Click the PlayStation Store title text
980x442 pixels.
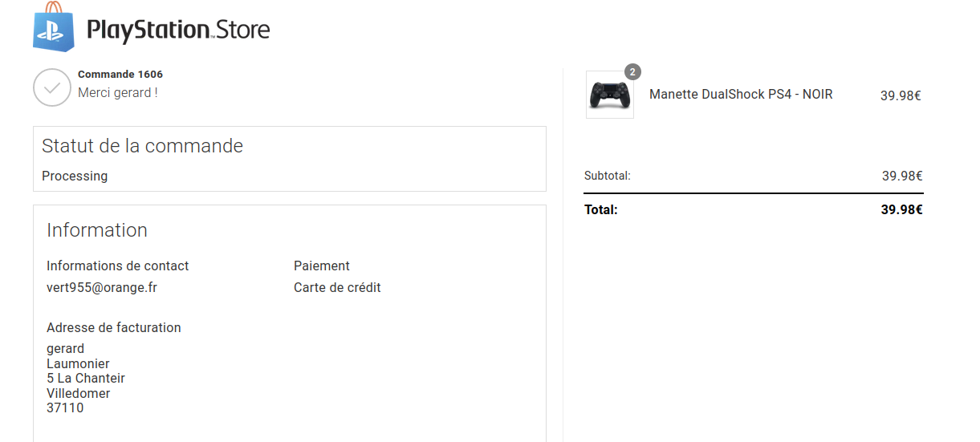[x=177, y=30]
